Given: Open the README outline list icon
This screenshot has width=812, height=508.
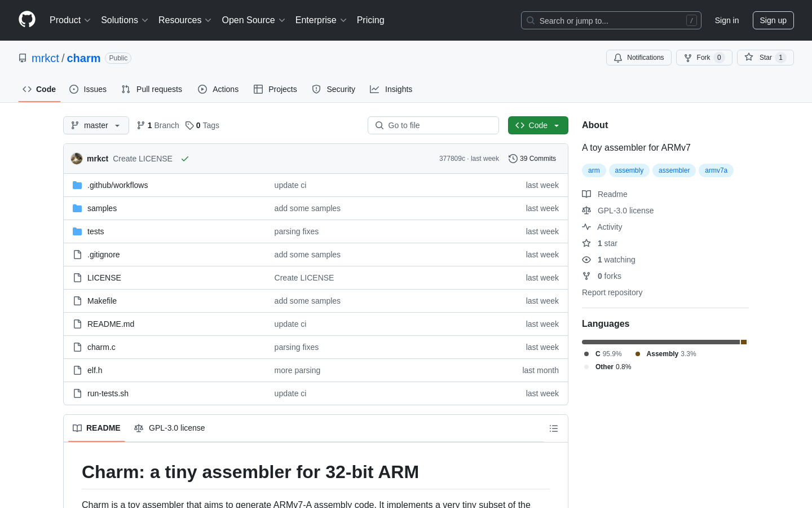Looking at the screenshot, I should 554,428.
